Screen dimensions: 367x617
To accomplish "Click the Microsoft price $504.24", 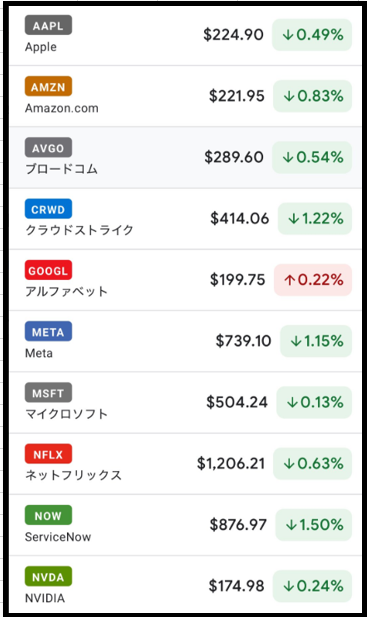I will [237, 402].
